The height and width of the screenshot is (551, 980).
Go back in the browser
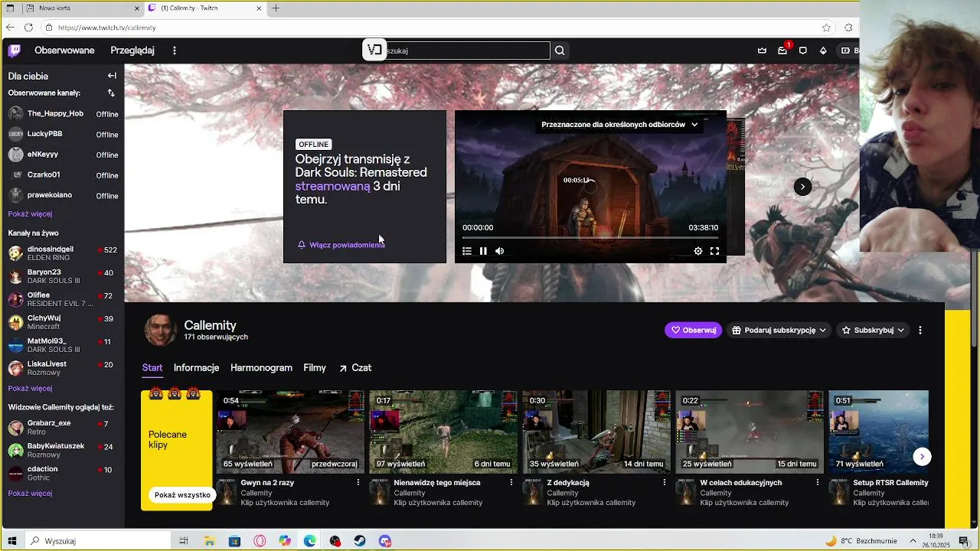[x=10, y=28]
